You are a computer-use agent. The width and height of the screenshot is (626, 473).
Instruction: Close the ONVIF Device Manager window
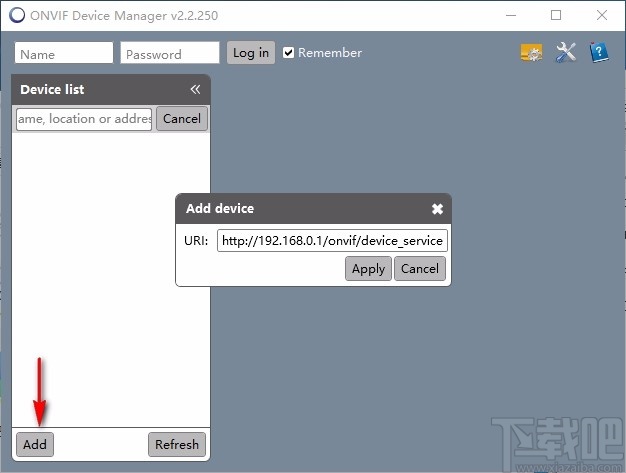tap(602, 16)
